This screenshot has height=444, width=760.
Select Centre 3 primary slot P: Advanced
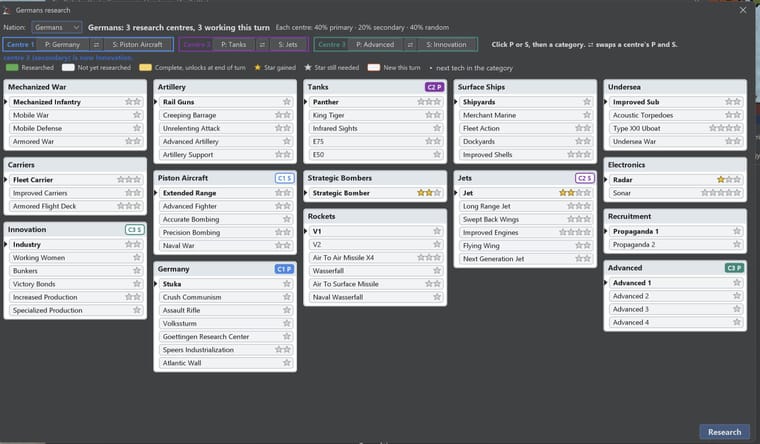click(x=375, y=45)
